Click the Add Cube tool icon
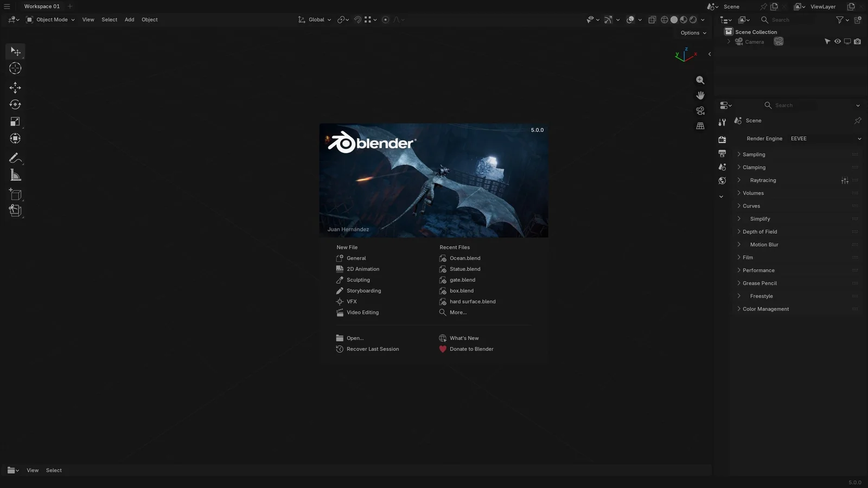868x488 pixels. click(x=15, y=194)
